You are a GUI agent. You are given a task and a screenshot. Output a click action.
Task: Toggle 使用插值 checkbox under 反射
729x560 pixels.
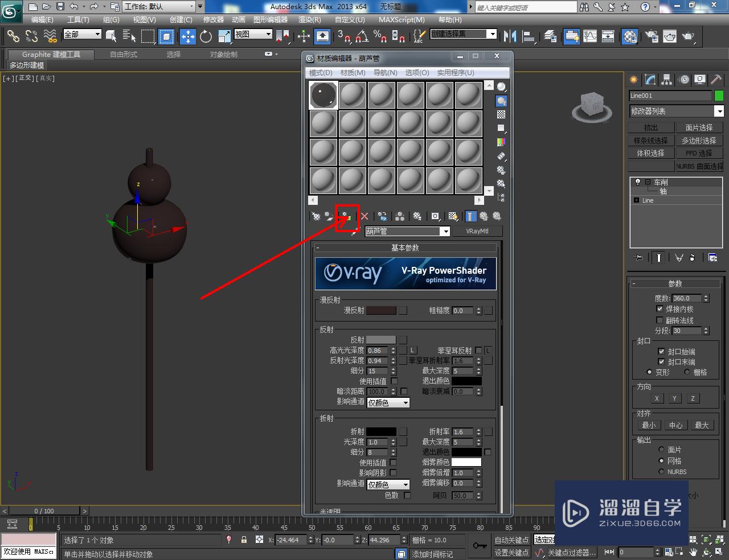point(394,381)
